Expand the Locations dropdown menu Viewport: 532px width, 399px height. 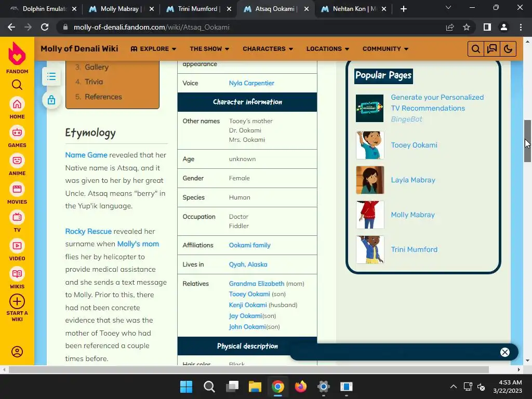coord(328,49)
